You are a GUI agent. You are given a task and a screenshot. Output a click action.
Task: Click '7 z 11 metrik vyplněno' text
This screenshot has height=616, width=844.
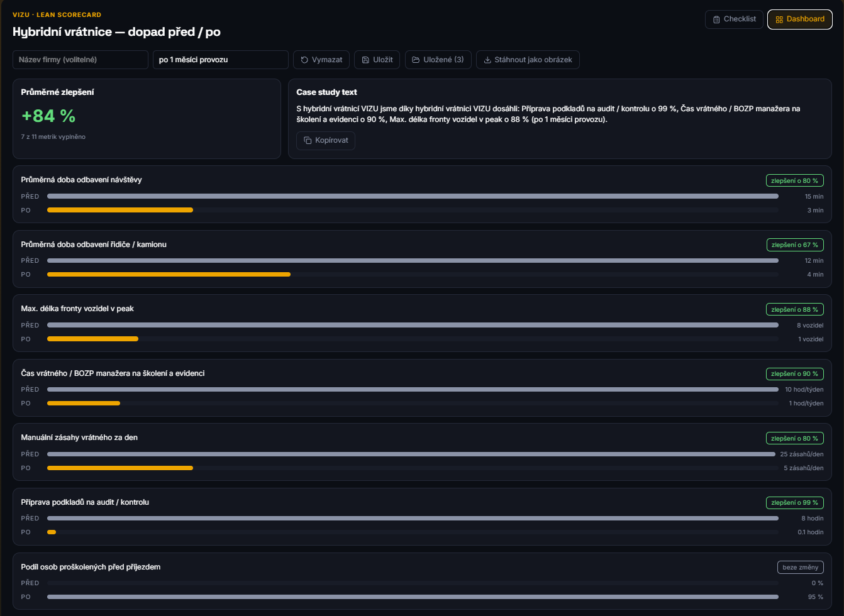coord(53,136)
